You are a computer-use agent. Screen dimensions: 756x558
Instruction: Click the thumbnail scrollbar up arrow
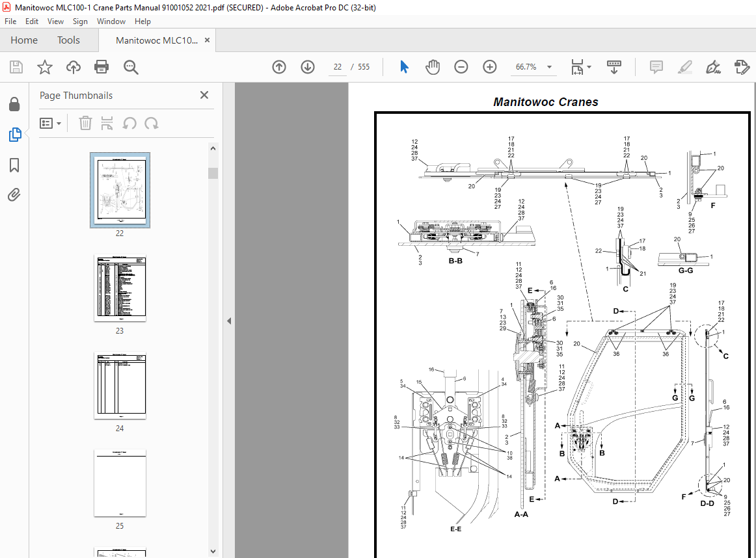213,148
